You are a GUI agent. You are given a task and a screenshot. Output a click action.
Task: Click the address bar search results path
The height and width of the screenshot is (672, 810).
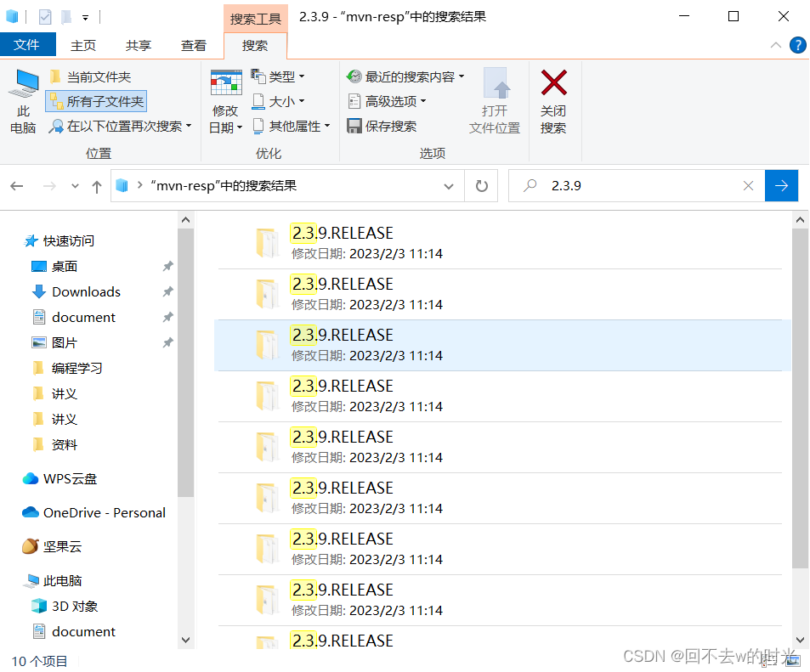[x=224, y=185]
